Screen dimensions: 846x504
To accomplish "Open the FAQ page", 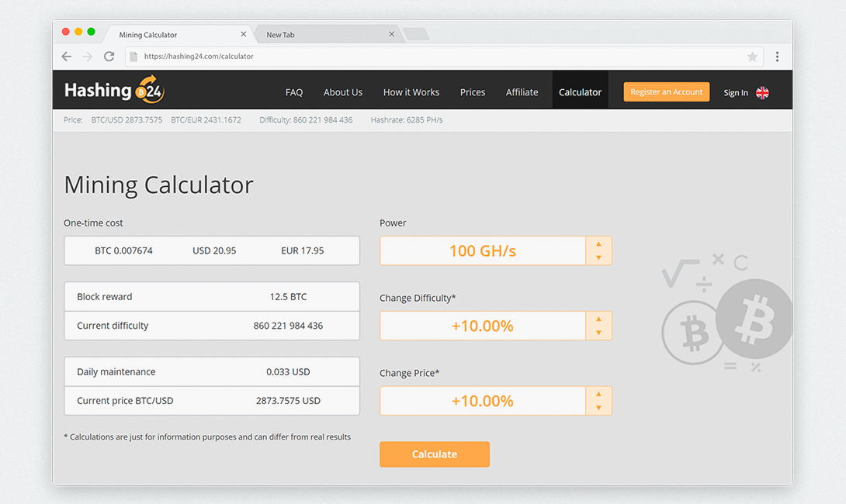I will click(294, 92).
